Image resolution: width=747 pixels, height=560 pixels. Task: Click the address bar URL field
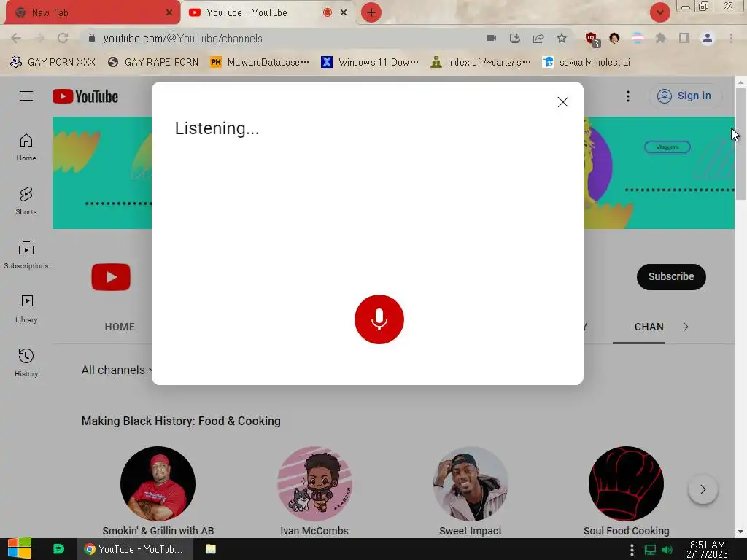(286, 38)
